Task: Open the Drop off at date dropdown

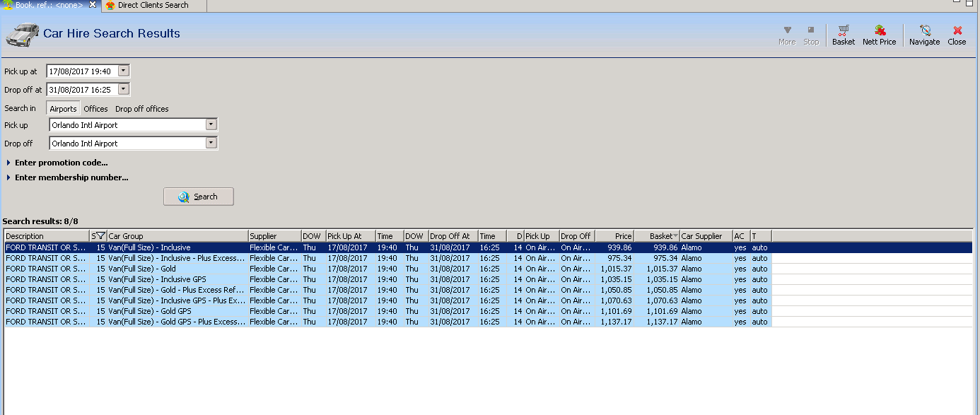Action: 124,89
